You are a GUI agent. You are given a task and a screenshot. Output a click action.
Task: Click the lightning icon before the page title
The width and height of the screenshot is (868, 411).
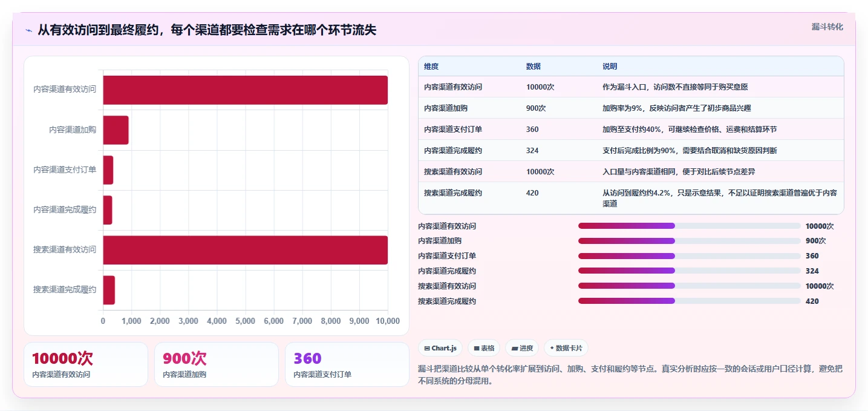point(28,30)
